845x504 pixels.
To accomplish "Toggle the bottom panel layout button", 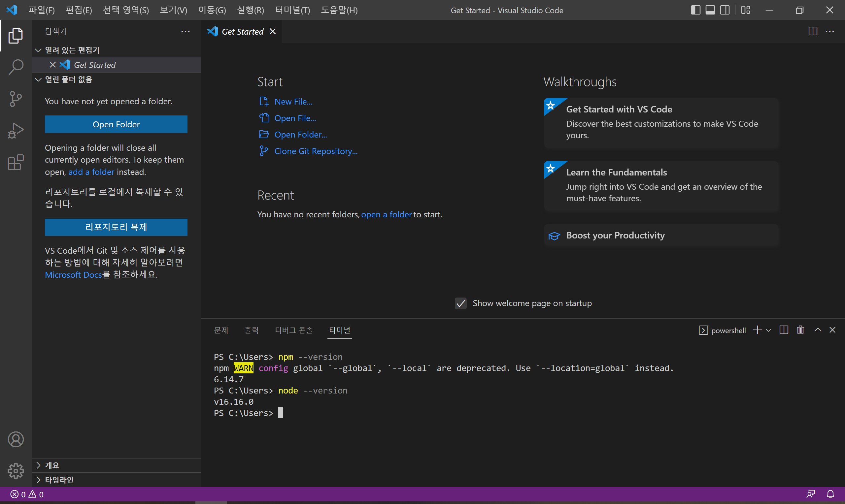I will (x=710, y=10).
